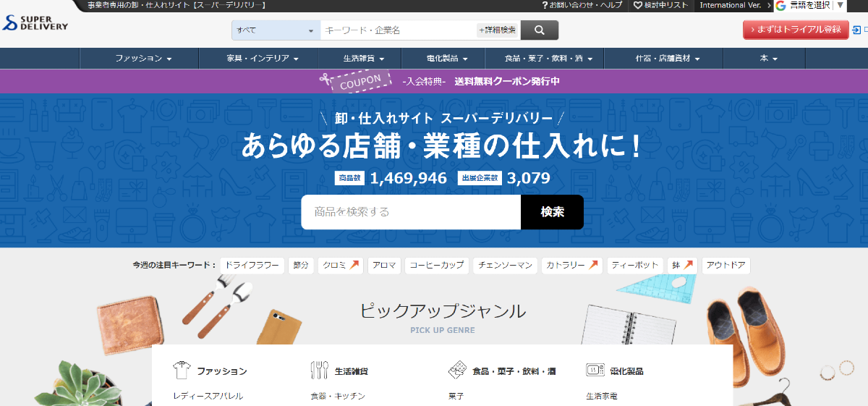868x406 pixels.
Task: Open the 生活家電 subcategory link
Action: 602,396
